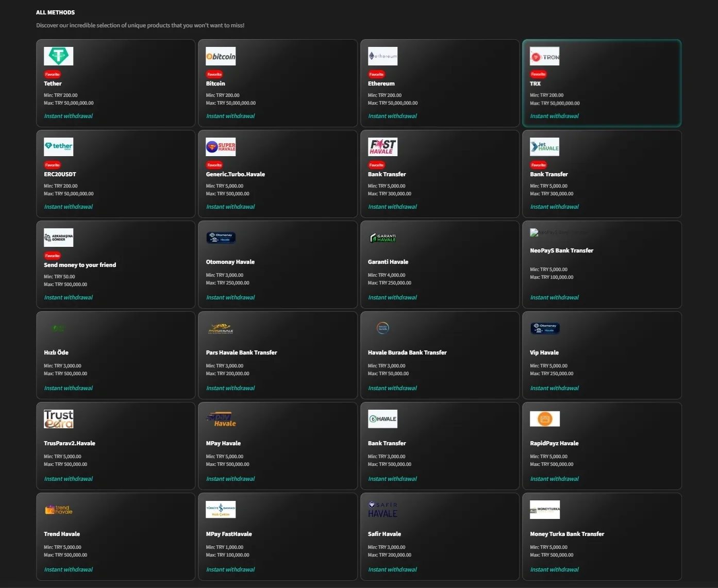This screenshot has height=588, width=718.
Task: Choose the Pars Havale logo
Action: (221, 328)
